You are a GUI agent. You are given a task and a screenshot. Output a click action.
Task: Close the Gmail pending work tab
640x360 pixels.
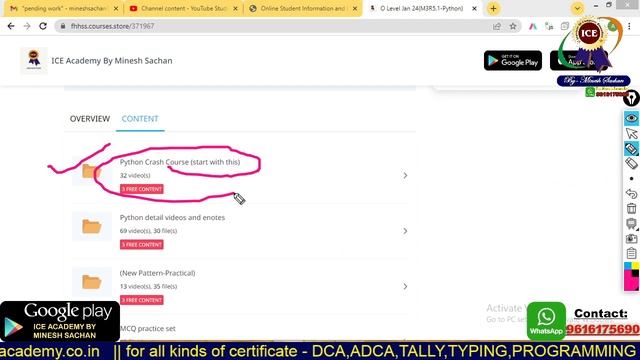click(x=116, y=8)
